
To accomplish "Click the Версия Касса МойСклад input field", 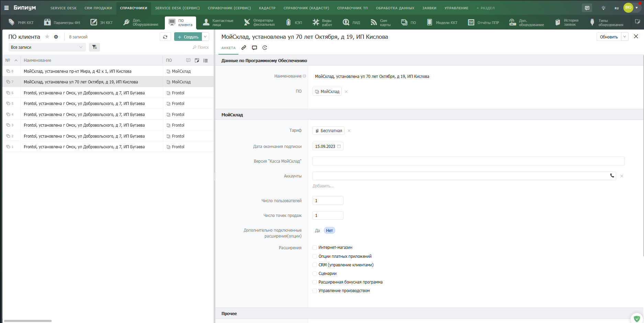I will (468, 161).
